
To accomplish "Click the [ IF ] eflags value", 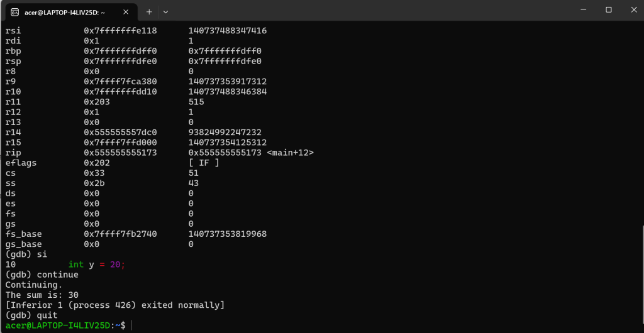I will click(204, 163).
